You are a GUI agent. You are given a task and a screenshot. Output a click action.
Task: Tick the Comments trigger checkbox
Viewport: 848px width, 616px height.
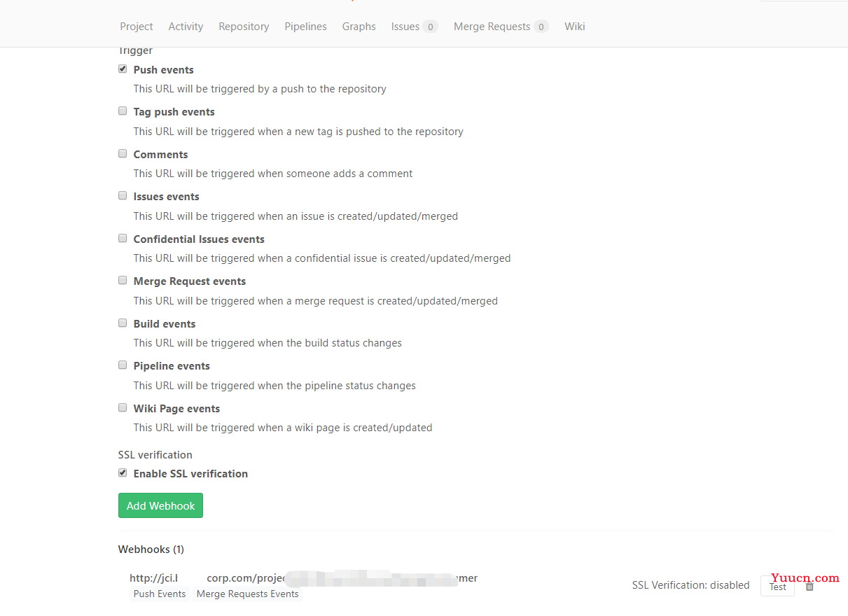tap(123, 153)
